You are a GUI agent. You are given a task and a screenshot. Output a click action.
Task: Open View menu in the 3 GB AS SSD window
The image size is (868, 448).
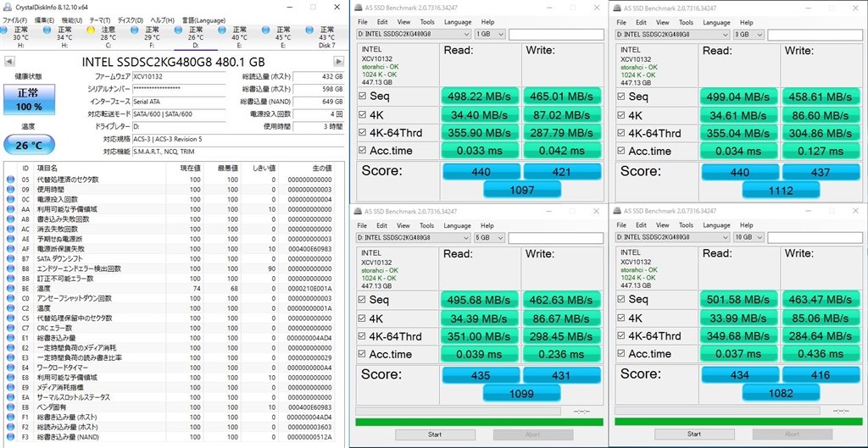663,23
